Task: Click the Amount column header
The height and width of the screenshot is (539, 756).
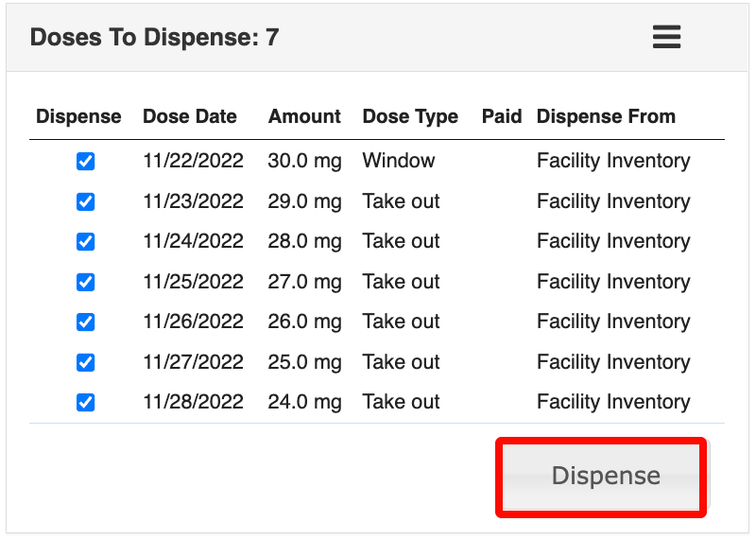Action: (x=304, y=117)
